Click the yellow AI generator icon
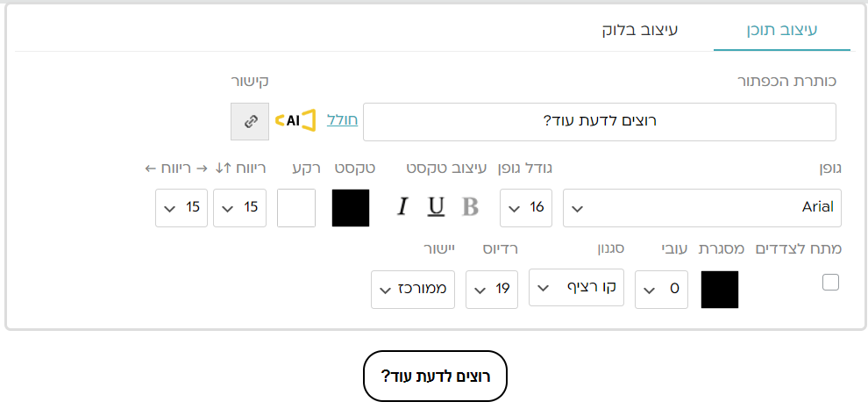This screenshot has width=868, height=409. (x=295, y=120)
